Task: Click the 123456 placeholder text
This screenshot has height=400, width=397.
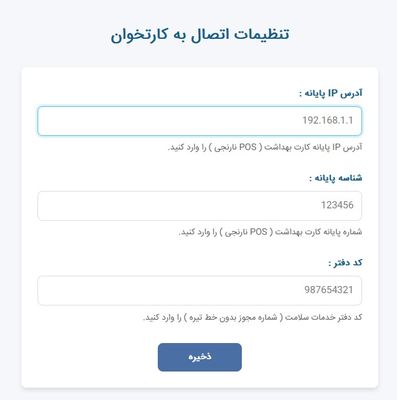Action: coord(337,205)
